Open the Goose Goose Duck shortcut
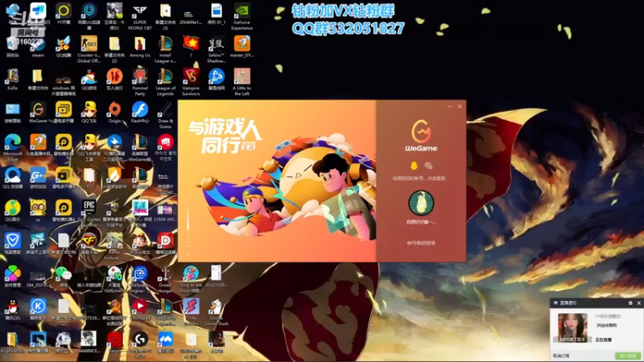This screenshot has height=362, width=644. [x=216, y=312]
